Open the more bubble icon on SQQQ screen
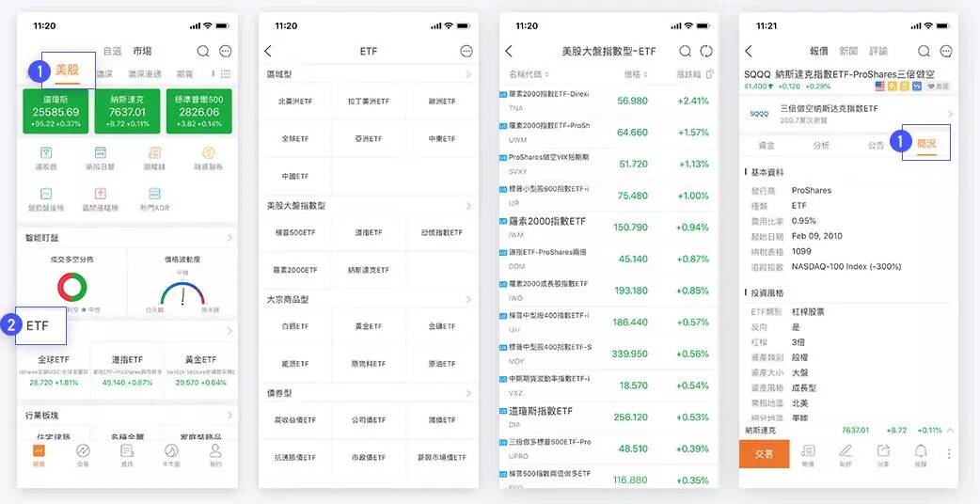Image resolution: width=980 pixels, height=504 pixels. pyautogui.click(x=946, y=51)
